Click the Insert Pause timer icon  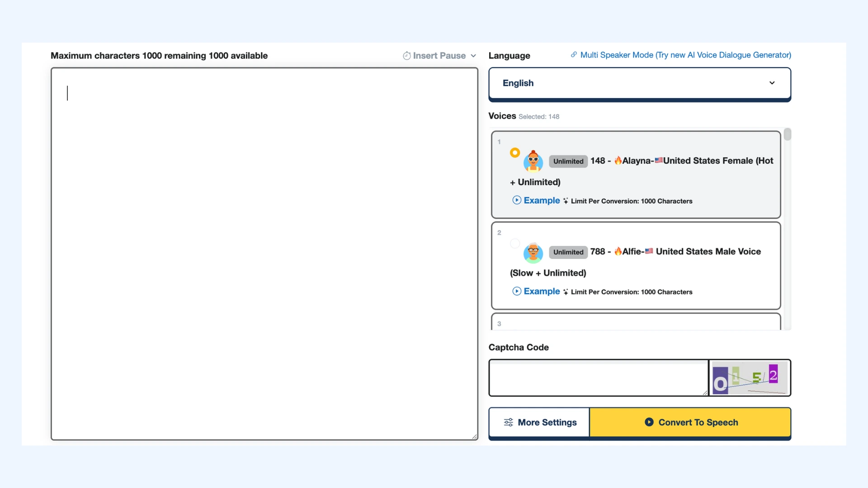(406, 55)
